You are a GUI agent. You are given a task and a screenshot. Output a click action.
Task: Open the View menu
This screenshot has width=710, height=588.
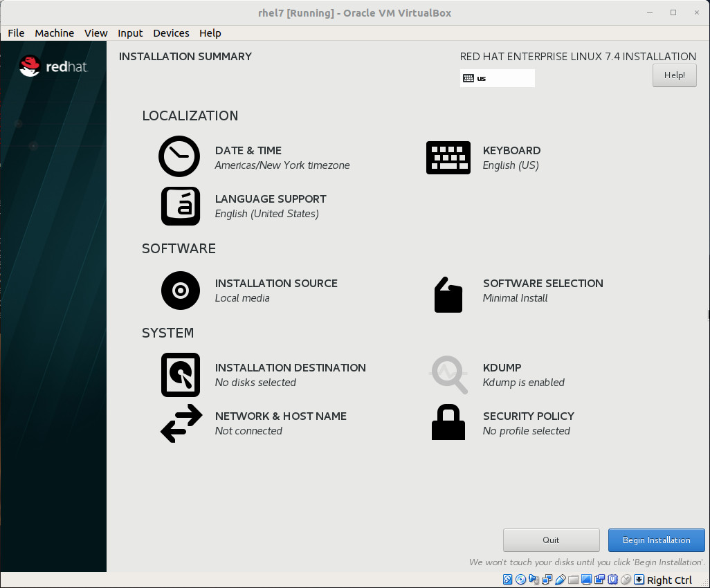[x=96, y=33]
